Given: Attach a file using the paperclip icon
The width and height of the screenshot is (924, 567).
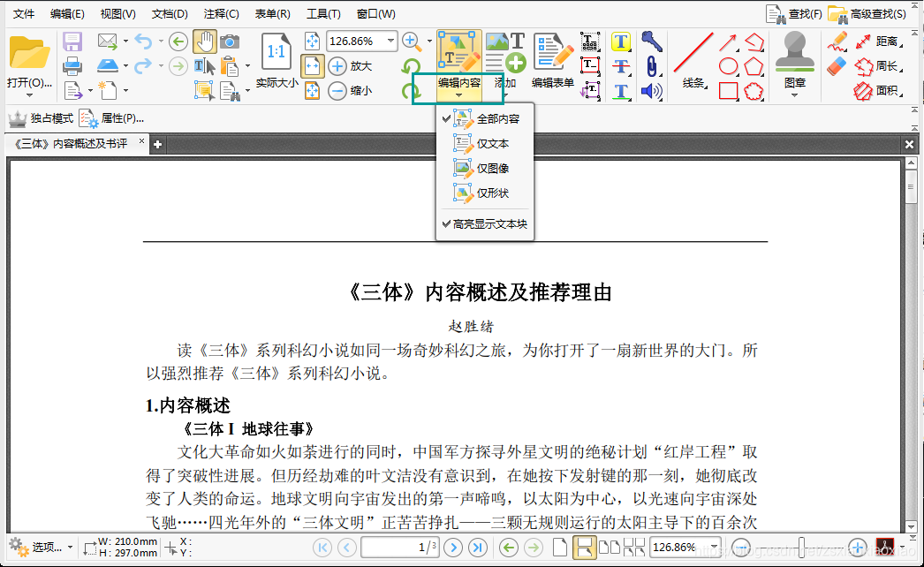Looking at the screenshot, I should (651, 66).
